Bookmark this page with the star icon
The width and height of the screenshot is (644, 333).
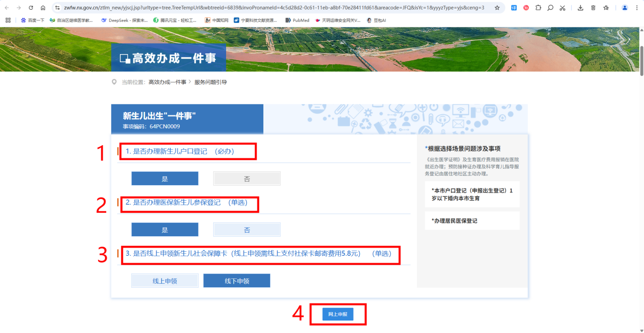pos(497,8)
